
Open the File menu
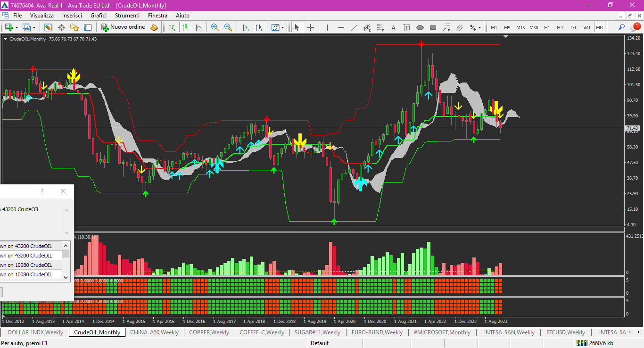17,16
